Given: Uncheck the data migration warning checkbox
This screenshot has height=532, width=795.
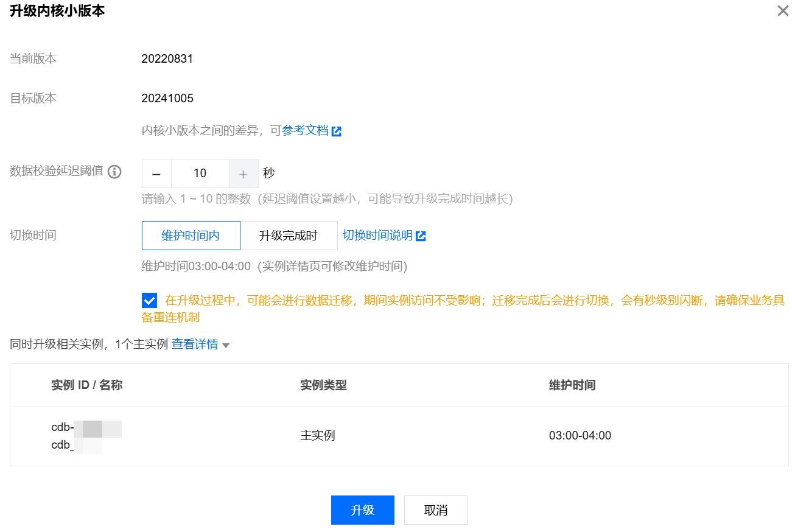Looking at the screenshot, I should coord(149,301).
